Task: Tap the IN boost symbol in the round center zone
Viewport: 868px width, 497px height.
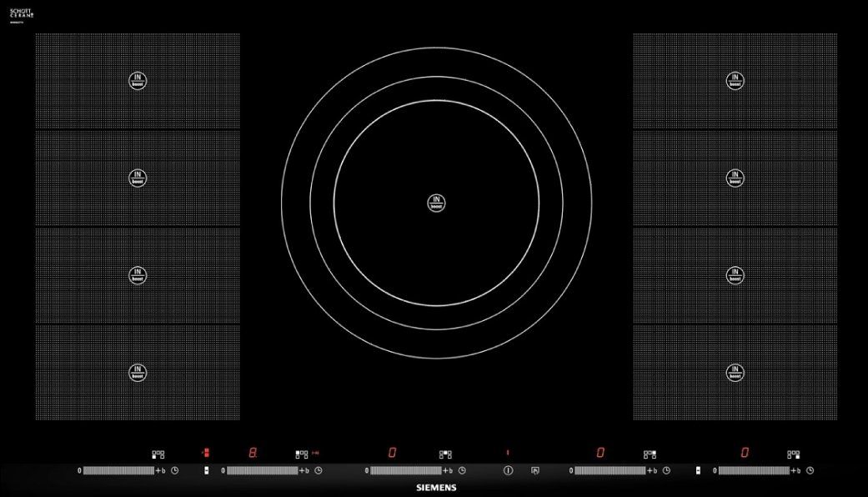Action: tap(436, 202)
